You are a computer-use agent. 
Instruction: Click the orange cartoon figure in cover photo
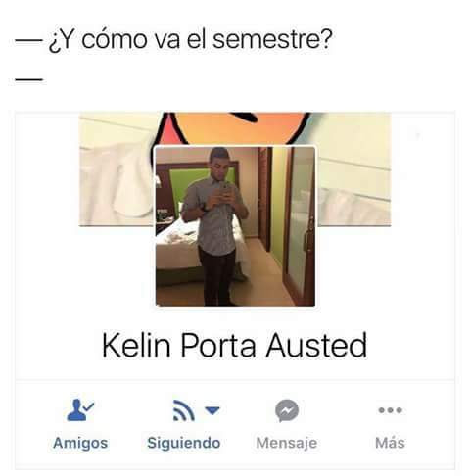coord(234,128)
